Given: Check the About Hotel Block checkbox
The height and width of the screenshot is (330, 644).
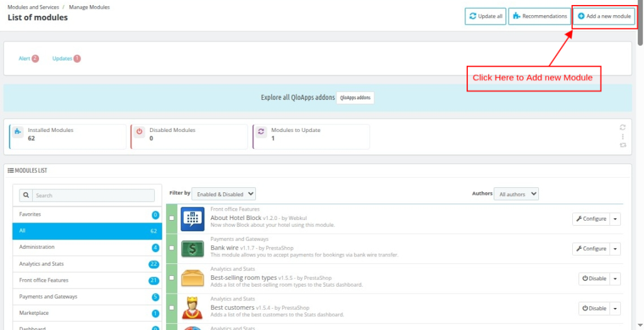Looking at the screenshot, I should click(172, 218).
